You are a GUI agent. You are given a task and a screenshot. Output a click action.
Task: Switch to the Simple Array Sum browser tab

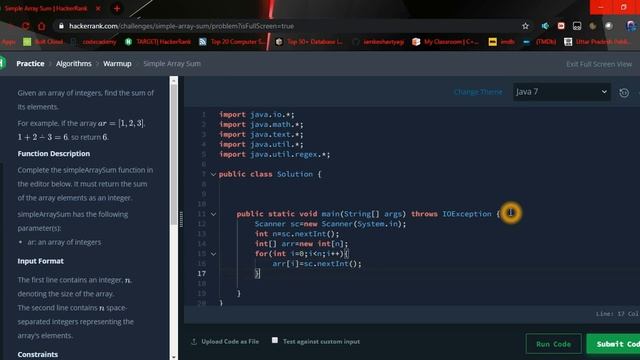click(x=46, y=8)
